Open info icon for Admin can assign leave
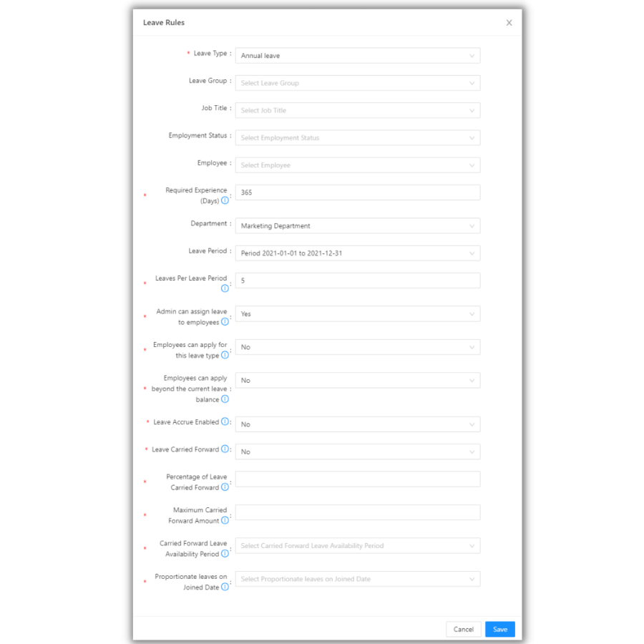The height and width of the screenshot is (644, 644). point(225,322)
